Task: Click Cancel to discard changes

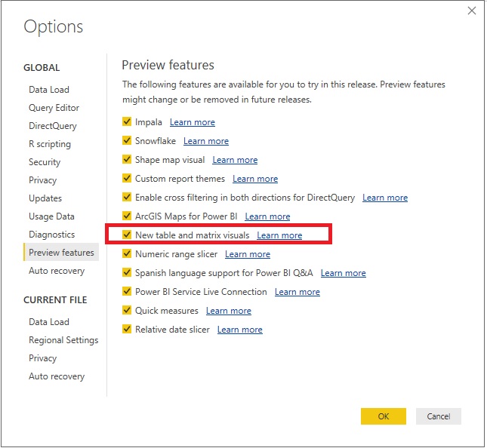Action: 438,416
